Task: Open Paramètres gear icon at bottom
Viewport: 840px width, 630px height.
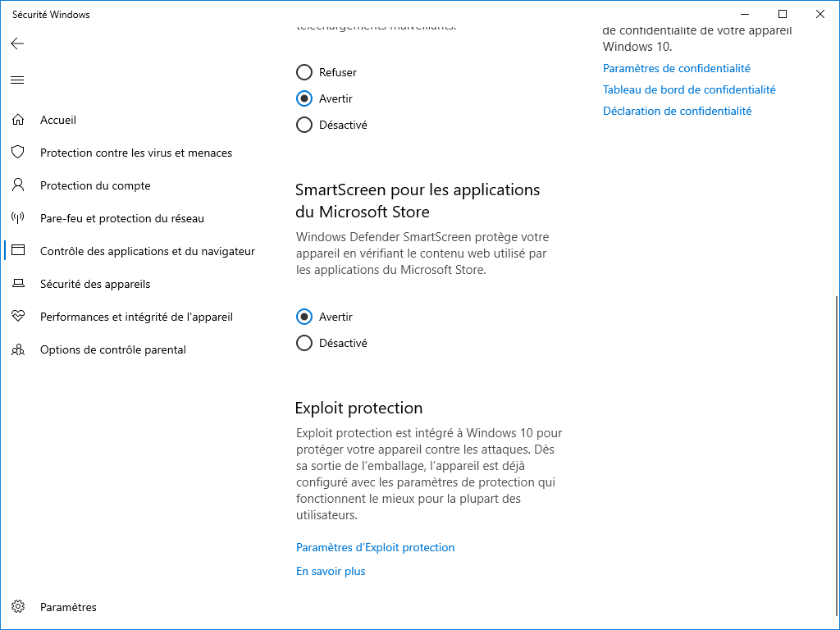Action: (x=18, y=607)
